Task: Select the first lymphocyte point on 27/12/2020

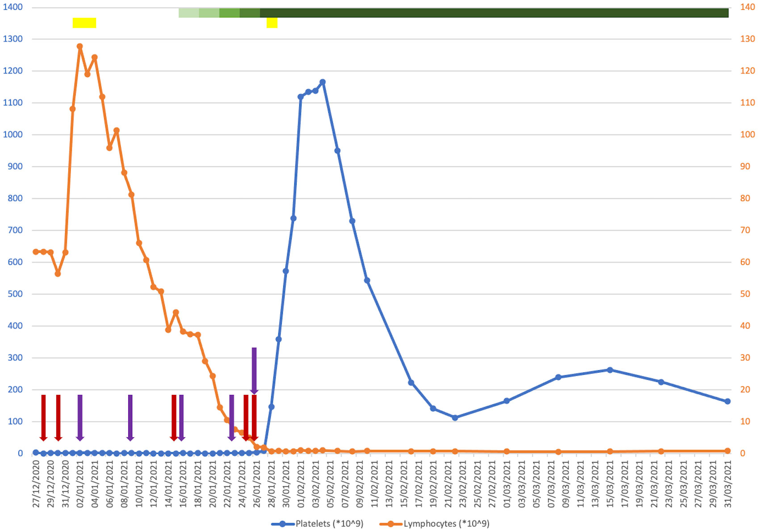Action: click(x=36, y=252)
